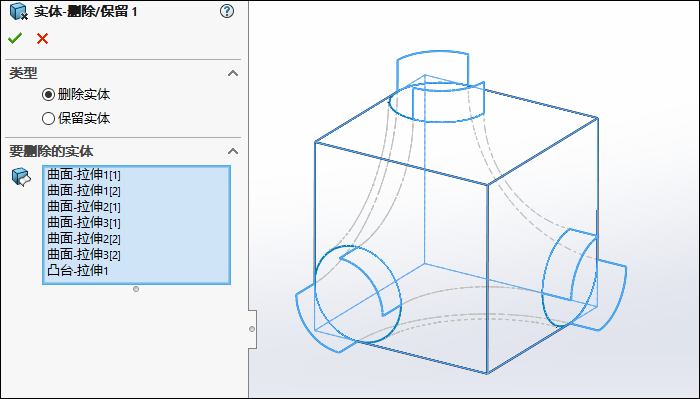The width and height of the screenshot is (700, 399).
Task: Click the panel splitter handle on the panel edge
Action: point(252,329)
